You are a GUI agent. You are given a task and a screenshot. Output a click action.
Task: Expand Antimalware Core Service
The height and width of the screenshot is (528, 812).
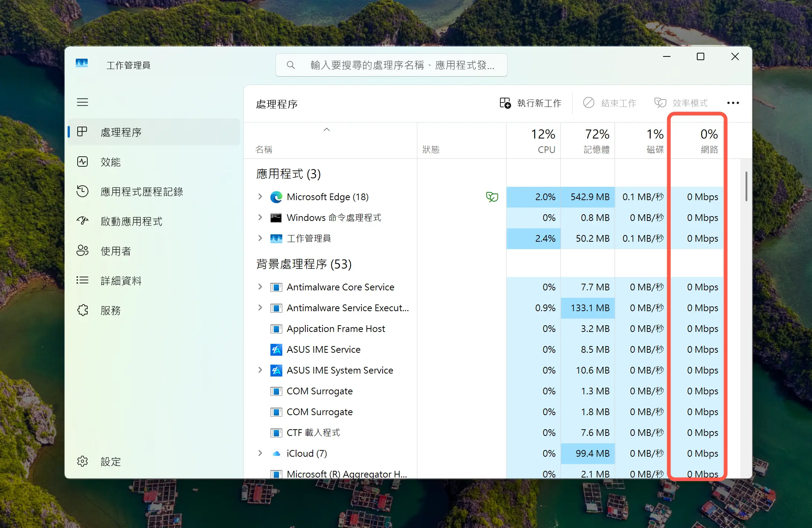coord(260,287)
